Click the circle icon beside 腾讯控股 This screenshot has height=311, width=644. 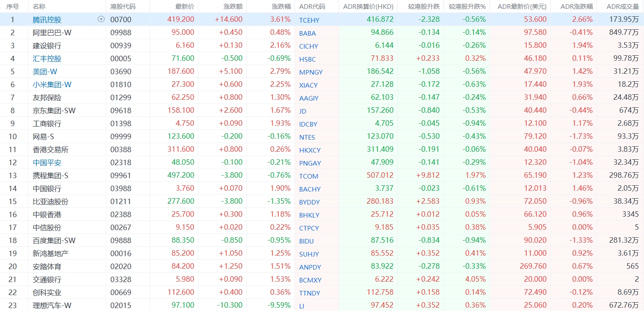click(101, 19)
